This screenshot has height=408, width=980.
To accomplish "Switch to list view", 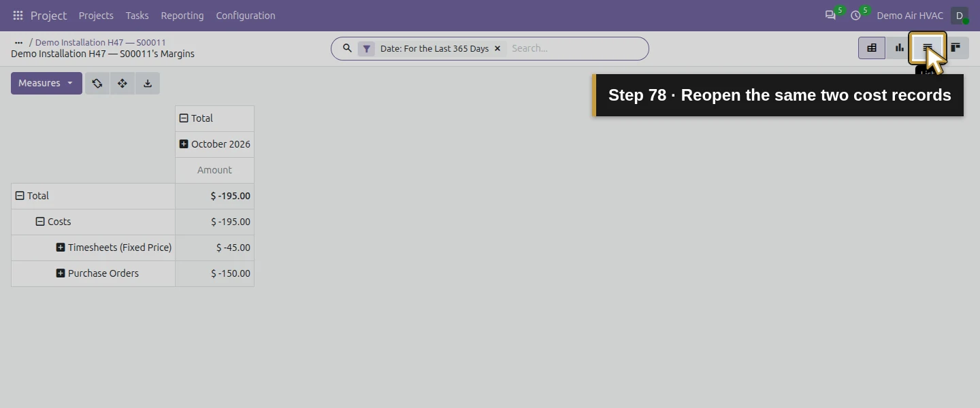I will click(x=927, y=48).
